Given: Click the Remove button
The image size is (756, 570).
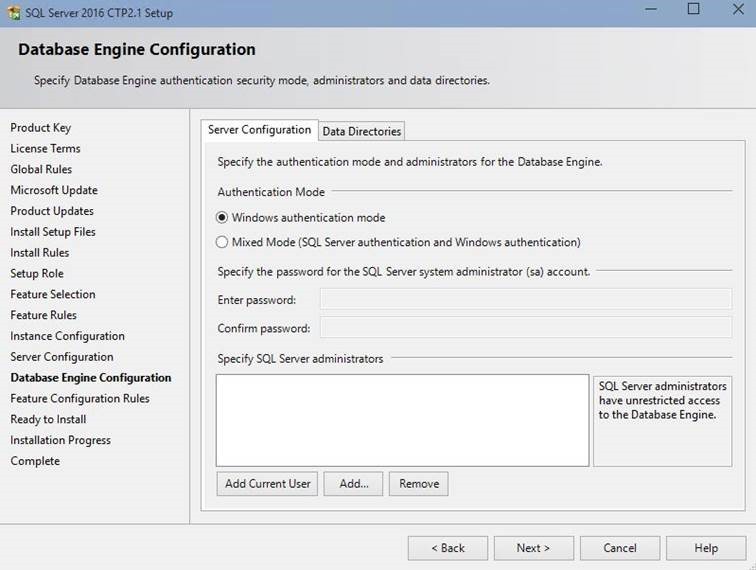Looking at the screenshot, I should click(x=418, y=484).
